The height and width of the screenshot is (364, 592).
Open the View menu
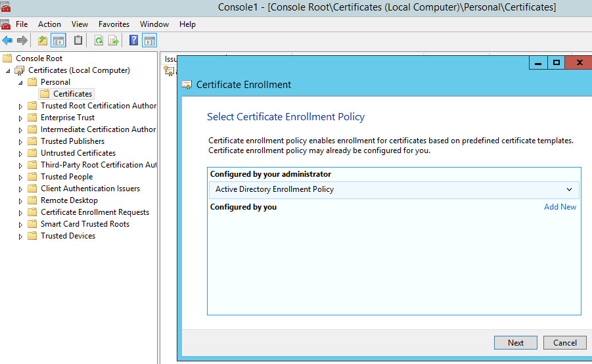click(80, 24)
